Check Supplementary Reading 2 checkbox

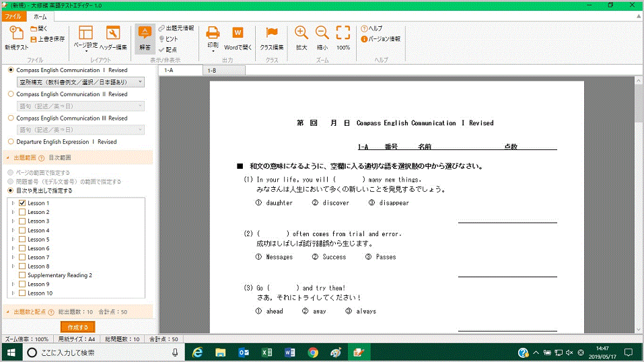pyautogui.click(x=22, y=275)
